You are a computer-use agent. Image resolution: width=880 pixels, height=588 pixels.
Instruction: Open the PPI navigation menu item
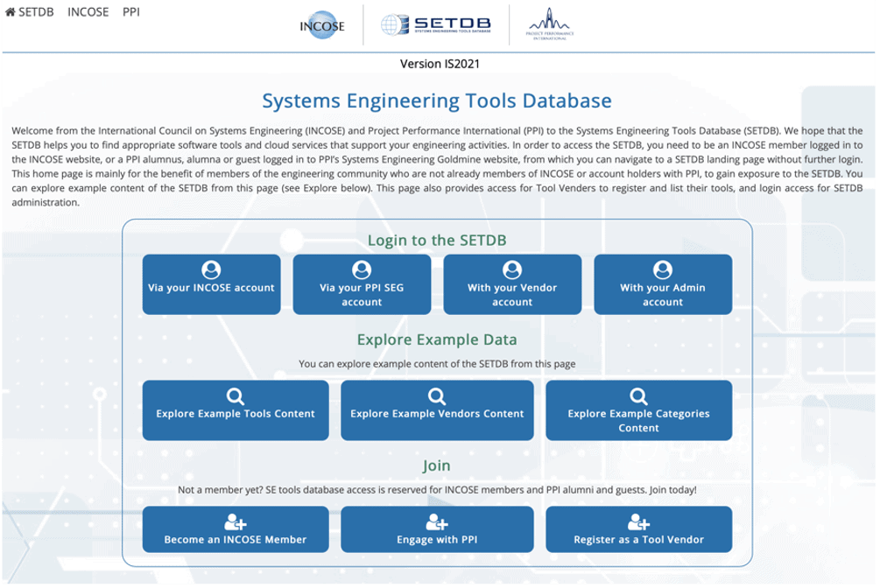point(130,11)
